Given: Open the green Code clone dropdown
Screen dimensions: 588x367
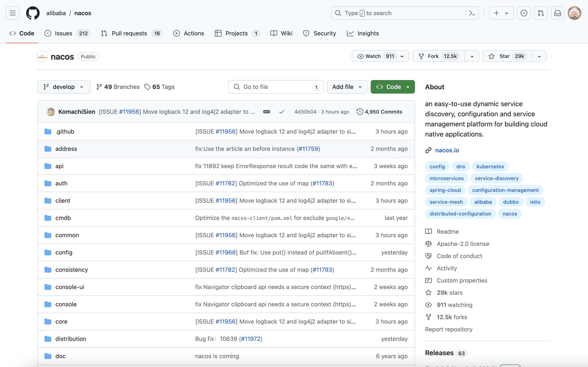Looking at the screenshot, I should pos(393,87).
